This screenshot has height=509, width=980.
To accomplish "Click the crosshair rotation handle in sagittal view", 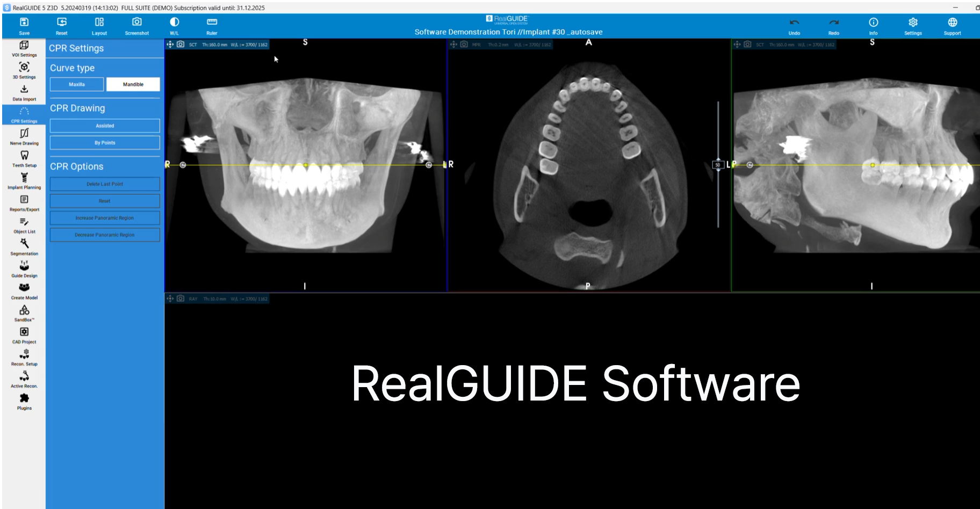I will pyautogui.click(x=750, y=165).
